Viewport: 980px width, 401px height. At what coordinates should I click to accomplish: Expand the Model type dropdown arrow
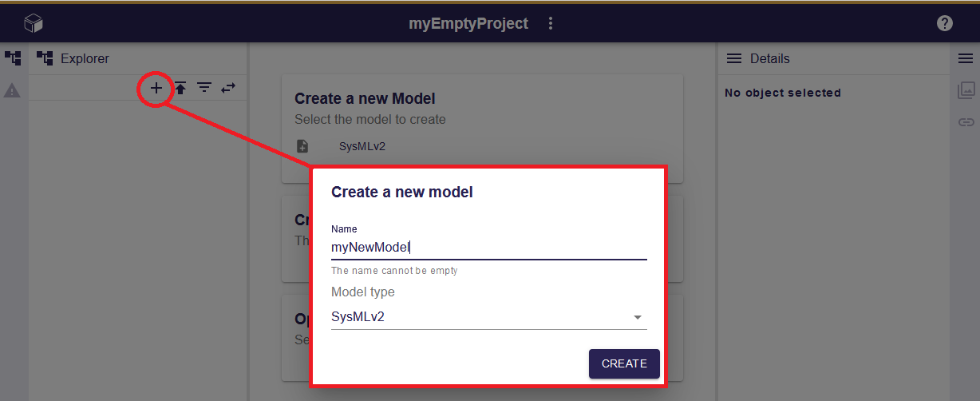point(637,317)
